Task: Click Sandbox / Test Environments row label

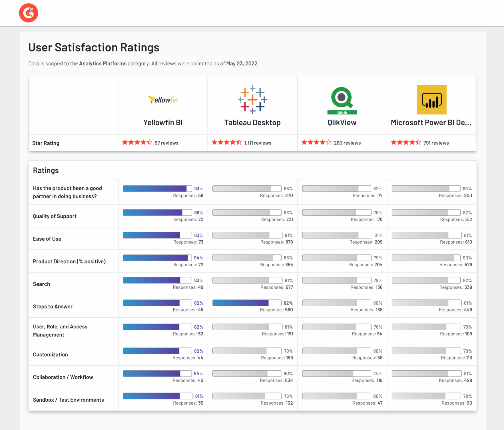Action: (68, 400)
